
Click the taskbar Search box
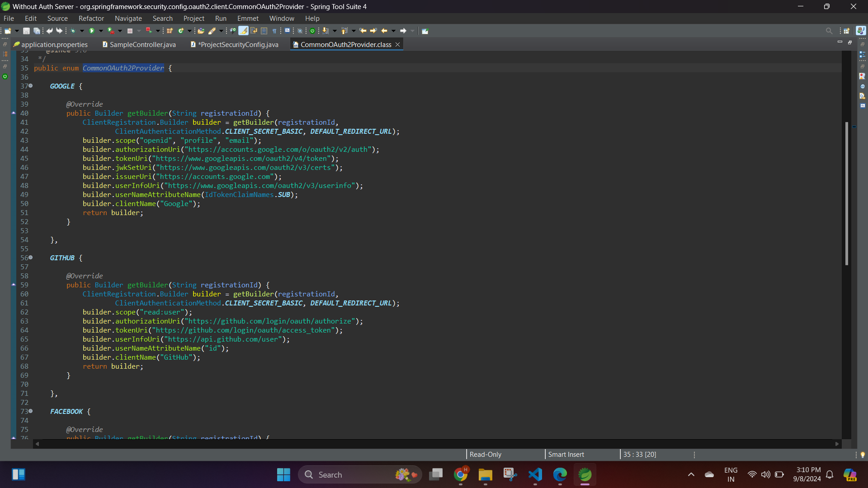[360, 474]
